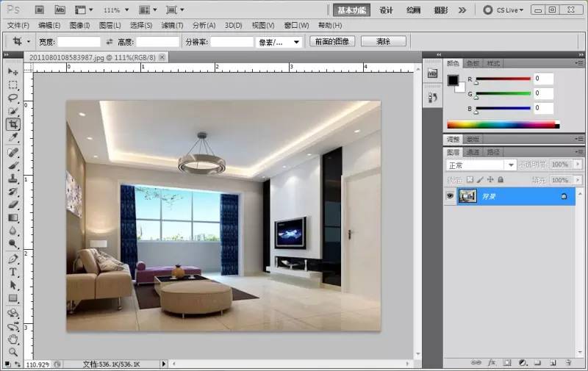This screenshot has width=588, height=371.
Task: Launch Mini Bridge from top bar
Action: coord(60,10)
